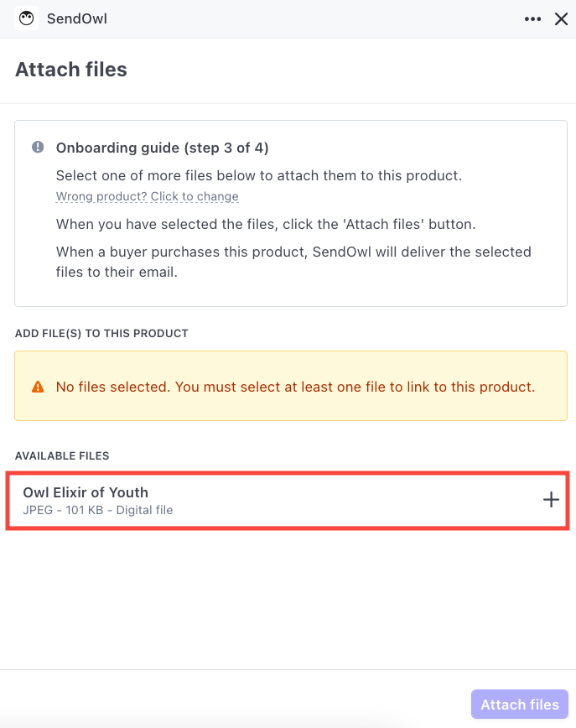Screen dimensions: 576x728
Task: Click the 'When a buyer purchases this product' paragraph
Action: pos(293,260)
